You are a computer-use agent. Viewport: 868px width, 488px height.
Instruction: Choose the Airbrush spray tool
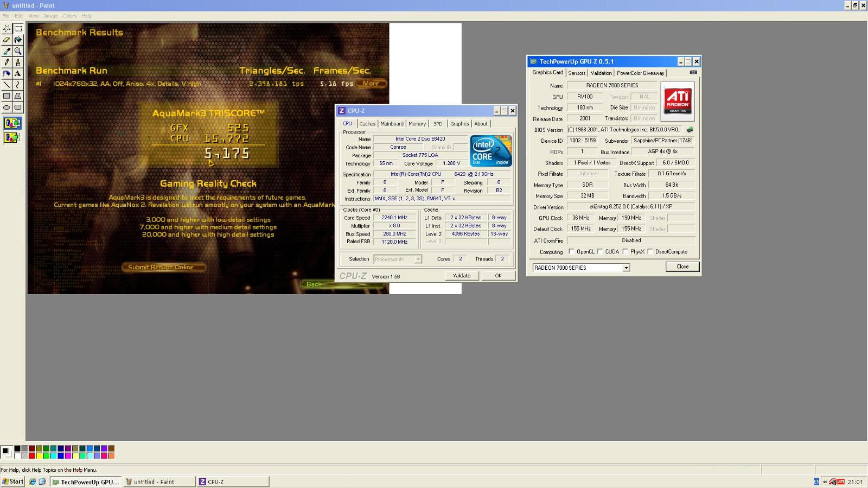tap(7, 73)
